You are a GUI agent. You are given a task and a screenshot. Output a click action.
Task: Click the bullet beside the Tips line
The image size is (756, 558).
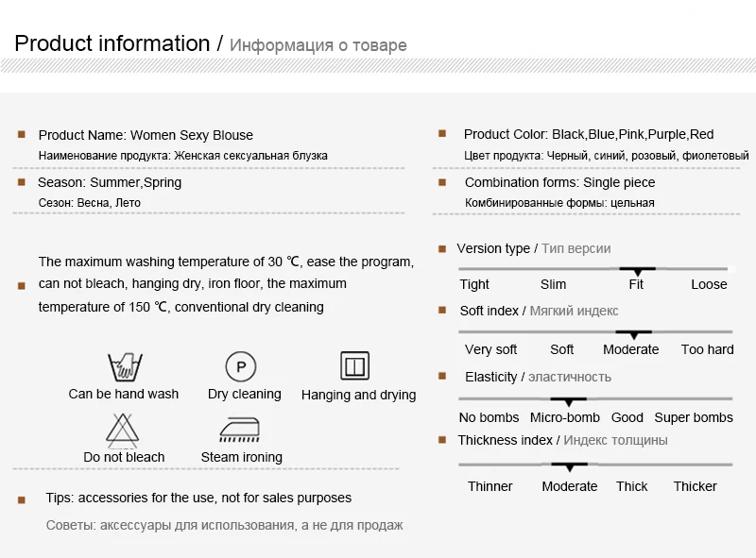tap(21, 500)
